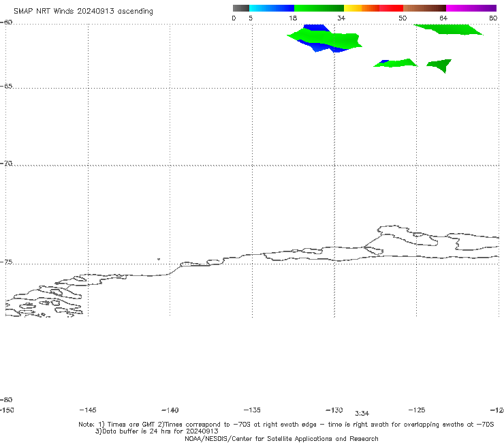
Task: Click the green wind patch at the top right
Action: (x=447, y=29)
